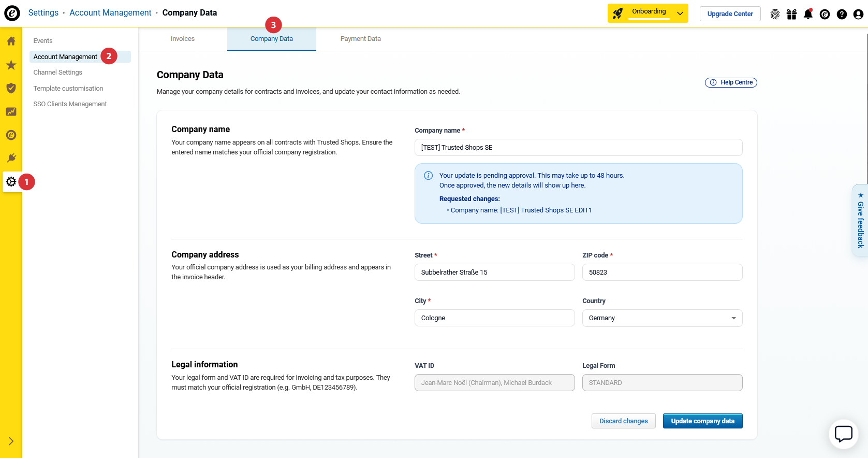The height and width of the screenshot is (458, 868).
Task: Open the shield checkmark sidebar icon
Action: click(x=11, y=88)
